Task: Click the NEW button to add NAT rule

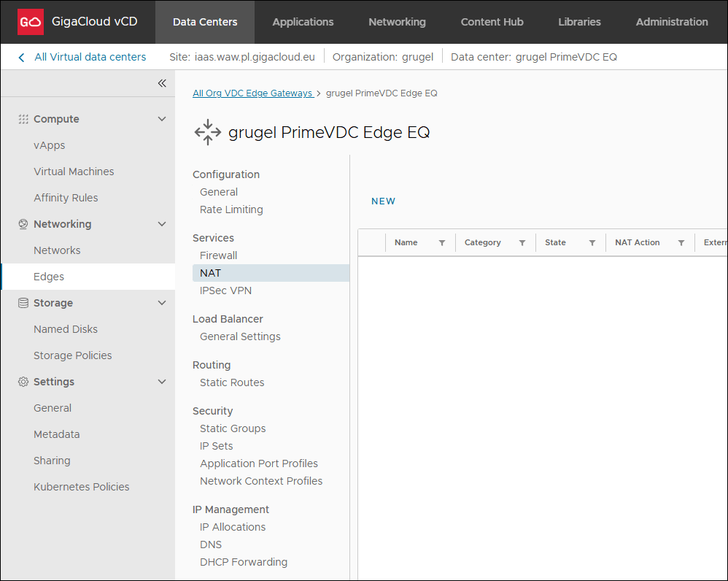Action: 383,201
